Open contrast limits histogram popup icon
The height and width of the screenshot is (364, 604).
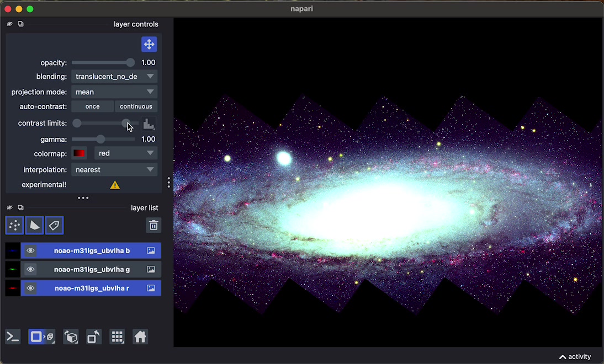coord(149,124)
